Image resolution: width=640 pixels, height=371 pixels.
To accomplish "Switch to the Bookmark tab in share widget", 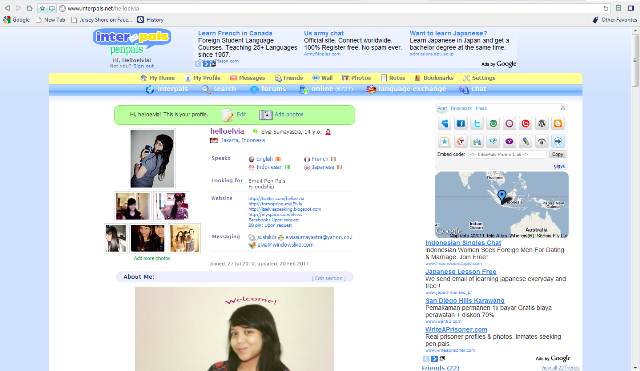I will (x=461, y=108).
